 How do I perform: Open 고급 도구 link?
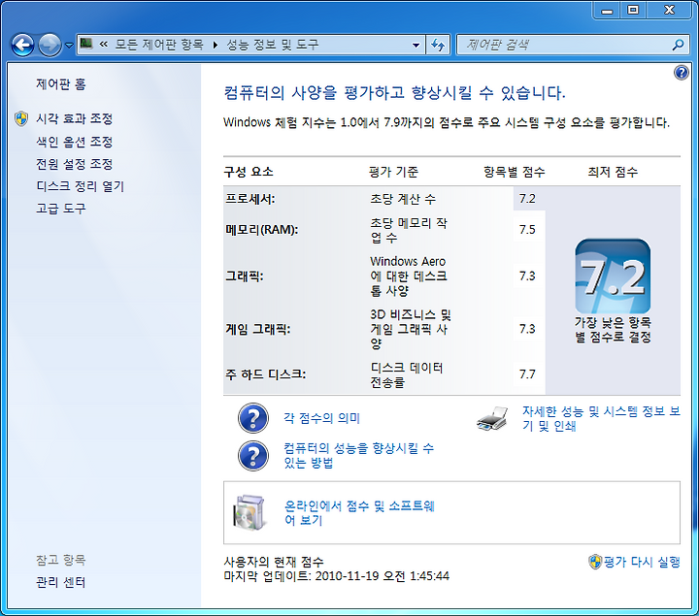tap(60, 209)
